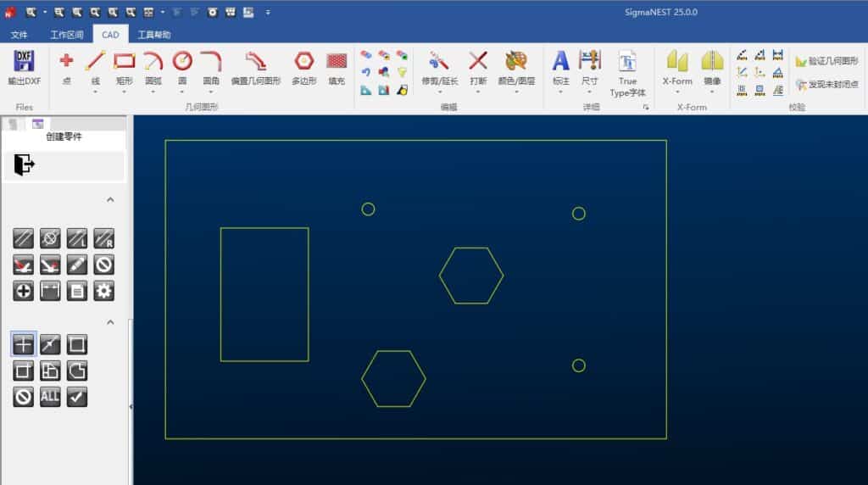
Task: Click the gear settings icon in left panel
Action: coord(103,291)
